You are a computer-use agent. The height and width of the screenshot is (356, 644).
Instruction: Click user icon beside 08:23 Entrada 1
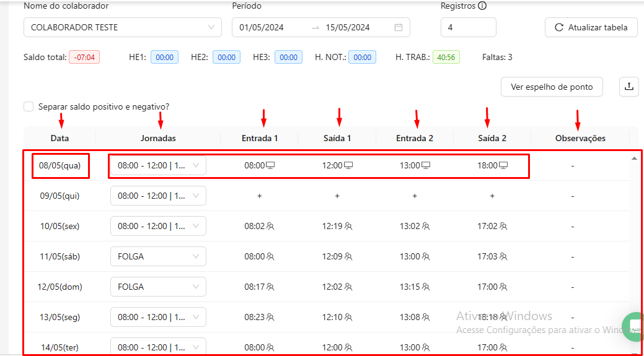(270, 317)
